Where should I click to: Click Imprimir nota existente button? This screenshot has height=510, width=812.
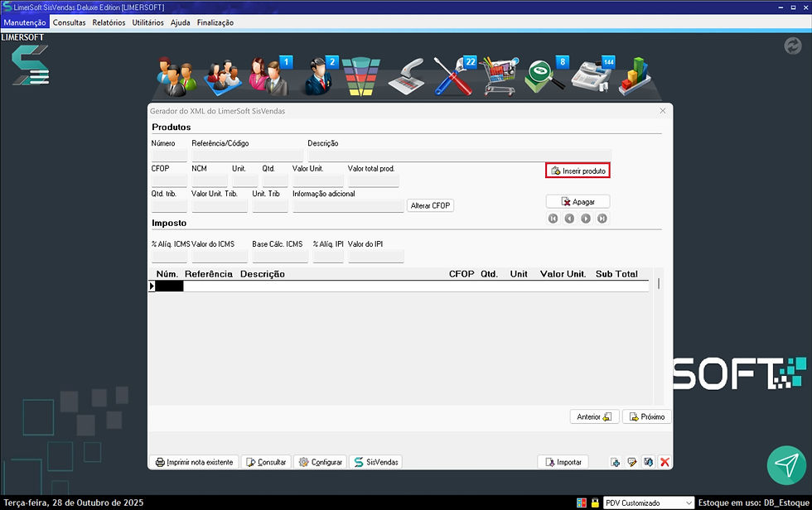click(x=194, y=463)
